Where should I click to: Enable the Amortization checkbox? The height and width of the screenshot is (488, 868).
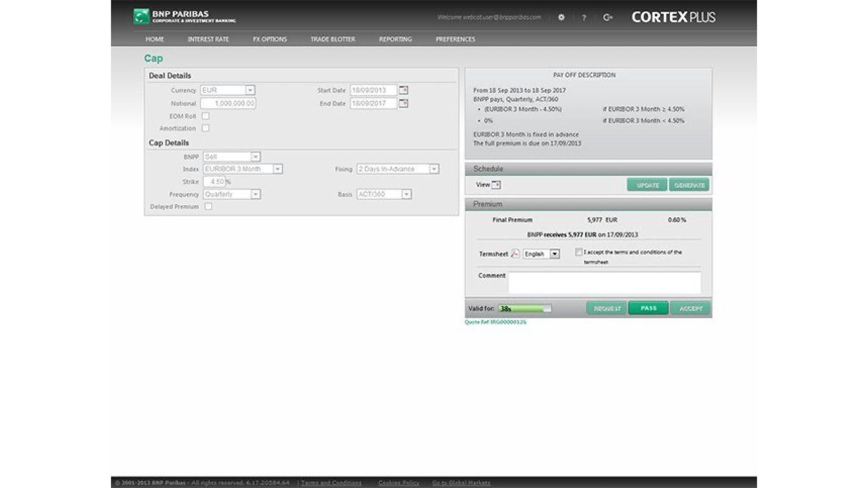[x=206, y=128]
